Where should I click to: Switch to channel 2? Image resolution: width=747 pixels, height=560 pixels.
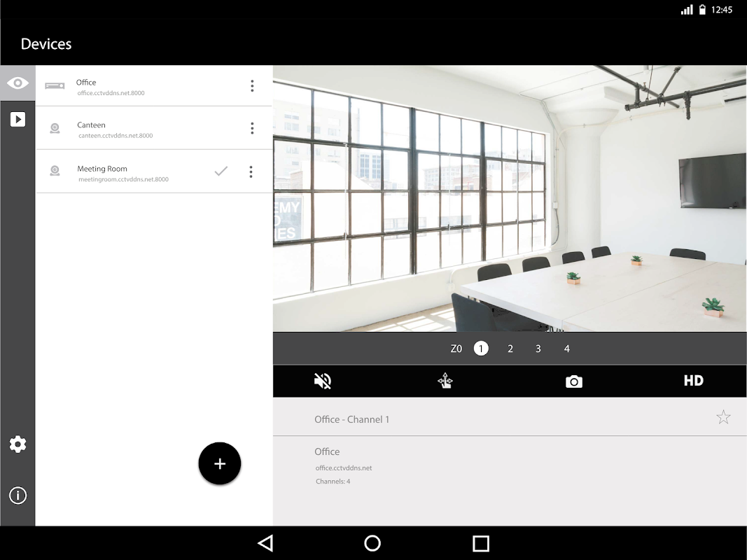tap(510, 349)
